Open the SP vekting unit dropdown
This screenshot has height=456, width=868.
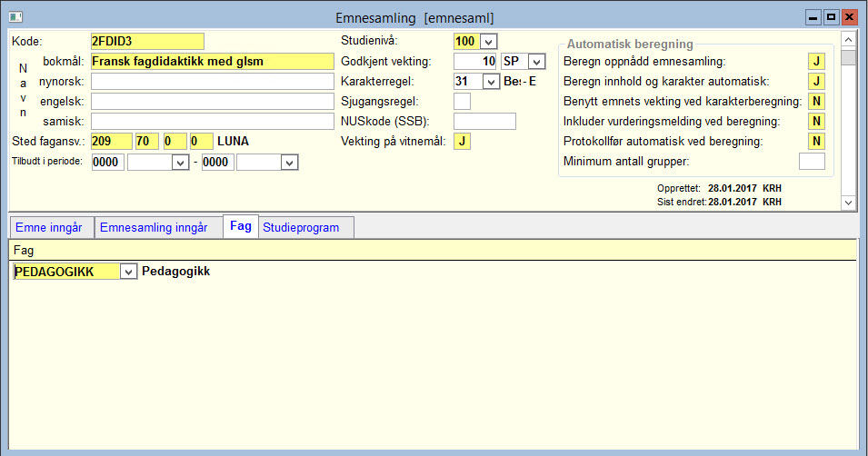(536, 62)
